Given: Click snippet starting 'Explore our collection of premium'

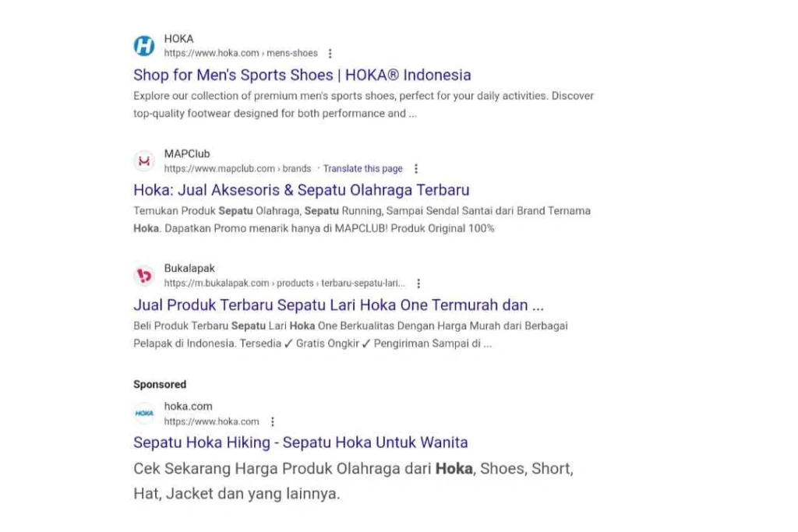Looking at the screenshot, I should 363,105.
